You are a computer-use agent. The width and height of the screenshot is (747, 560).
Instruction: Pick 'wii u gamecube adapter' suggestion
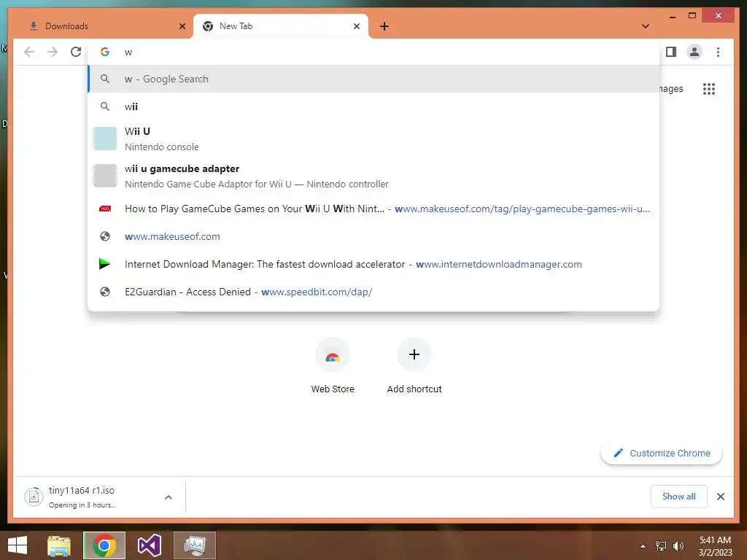(373, 176)
